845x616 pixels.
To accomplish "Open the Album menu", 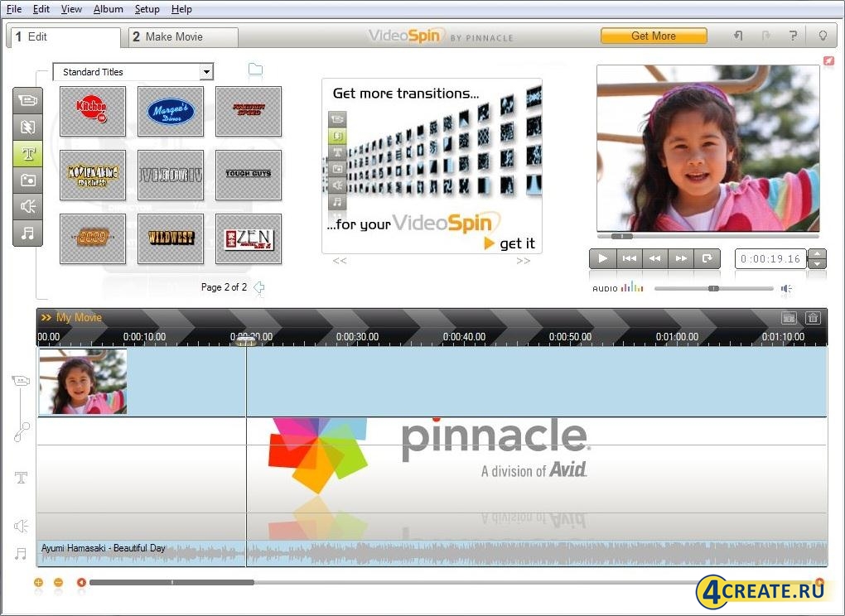I will (x=108, y=9).
